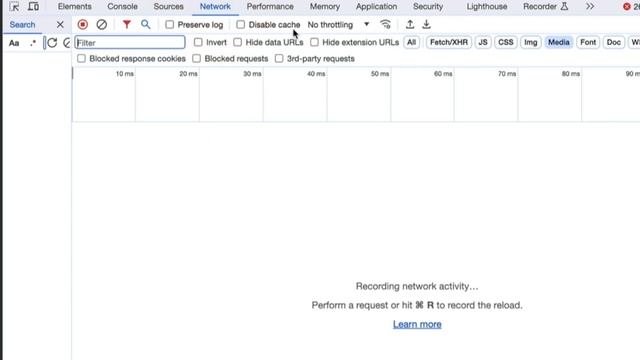640x360 pixels.
Task: Open the No throttling dropdown
Action: click(x=338, y=24)
